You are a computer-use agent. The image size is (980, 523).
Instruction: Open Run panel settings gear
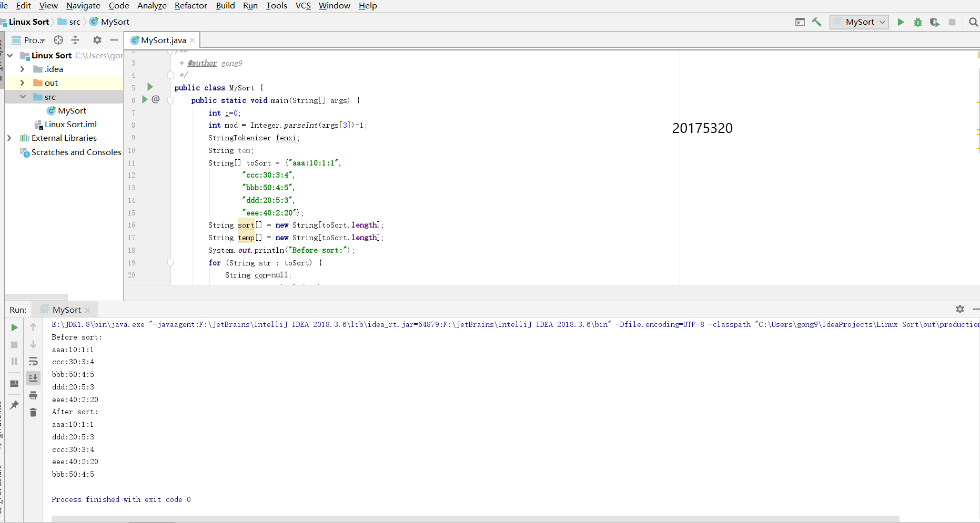(x=960, y=309)
